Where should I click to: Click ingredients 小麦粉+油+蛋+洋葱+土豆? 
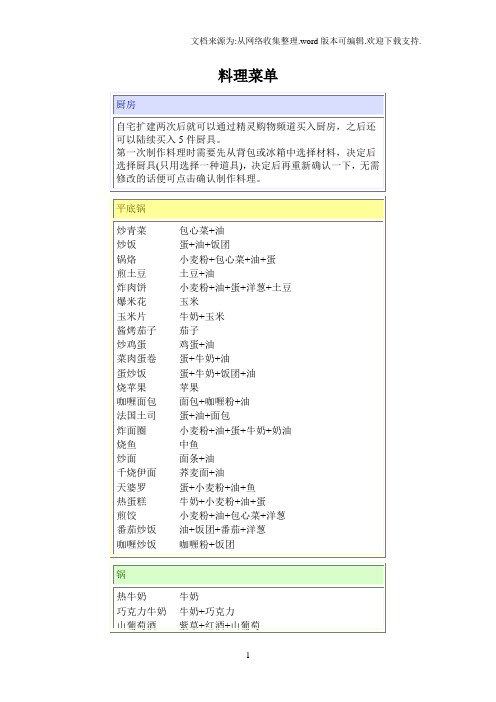[x=235, y=287]
